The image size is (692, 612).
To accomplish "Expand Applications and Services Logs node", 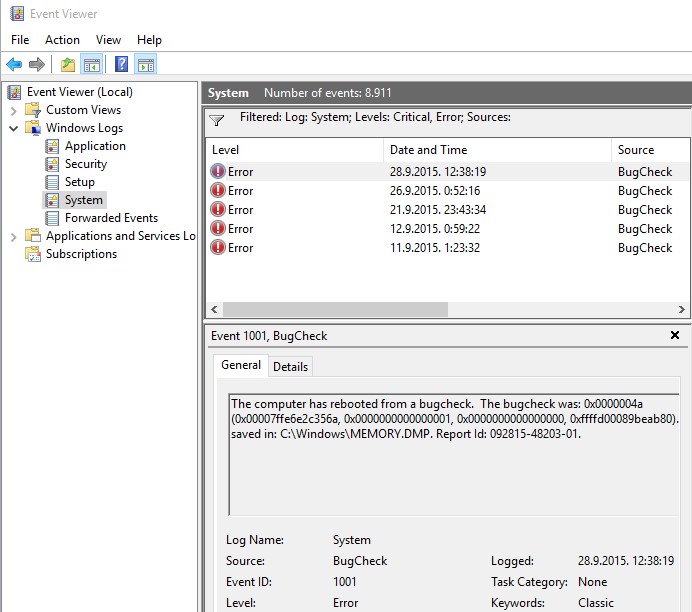I will [13, 236].
